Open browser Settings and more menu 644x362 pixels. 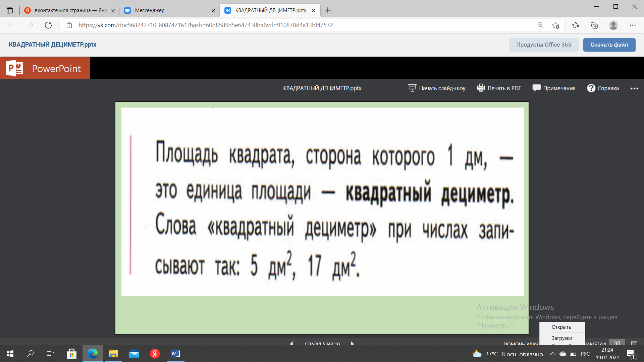coord(633,25)
